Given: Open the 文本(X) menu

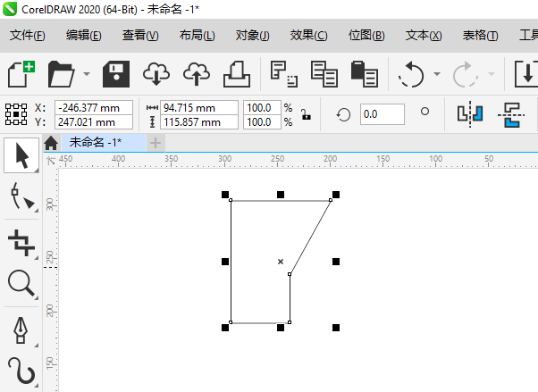Looking at the screenshot, I should (x=424, y=36).
